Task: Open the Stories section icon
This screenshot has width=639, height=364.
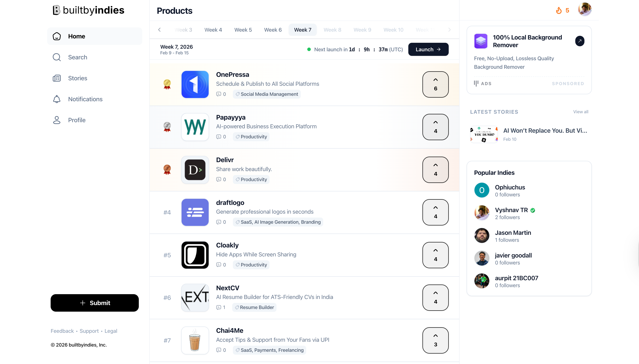Action: coord(57,78)
